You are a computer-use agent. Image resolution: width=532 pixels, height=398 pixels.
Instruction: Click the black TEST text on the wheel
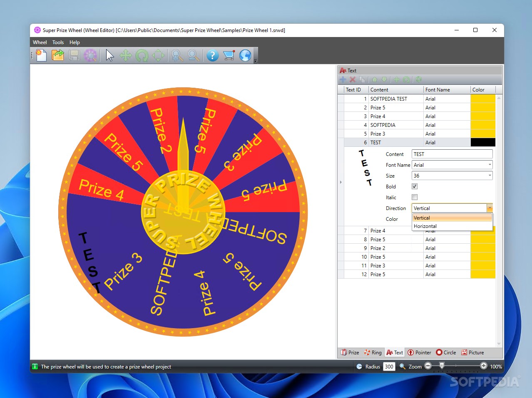(x=90, y=262)
